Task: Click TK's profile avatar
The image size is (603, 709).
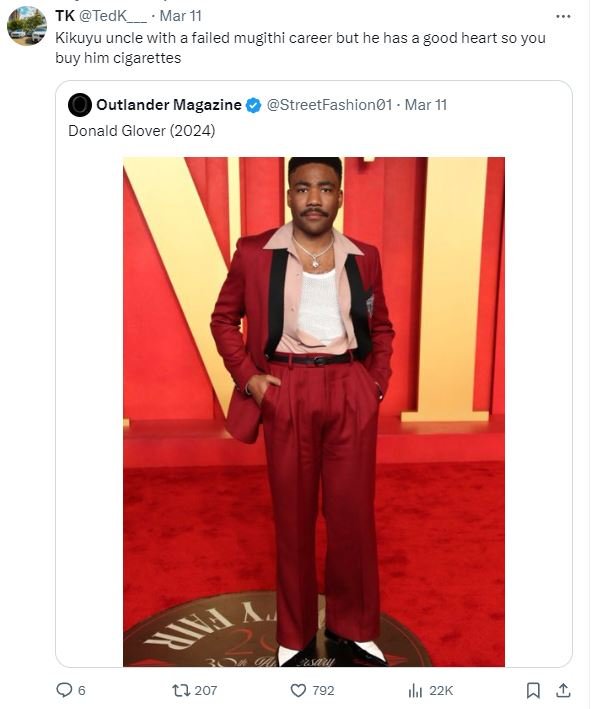Action: pyautogui.click(x=27, y=26)
